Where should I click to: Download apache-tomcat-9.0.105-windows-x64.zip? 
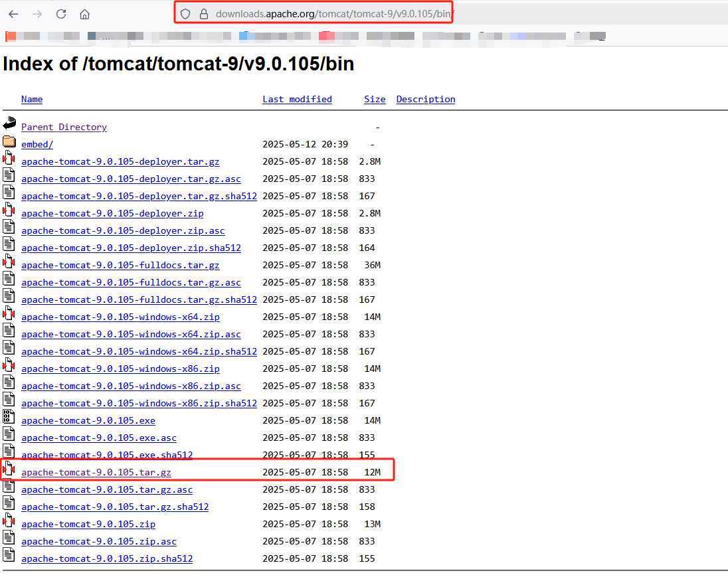(x=120, y=317)
